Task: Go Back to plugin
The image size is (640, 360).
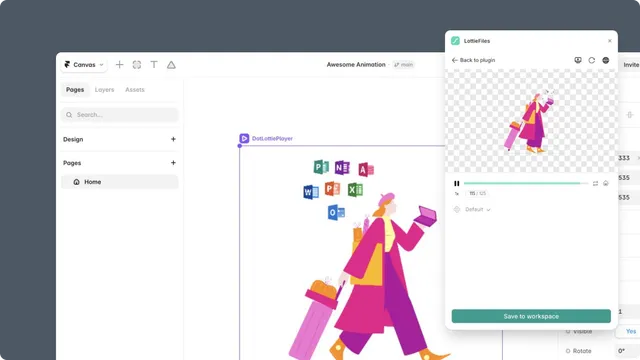Action: [473, 60]
